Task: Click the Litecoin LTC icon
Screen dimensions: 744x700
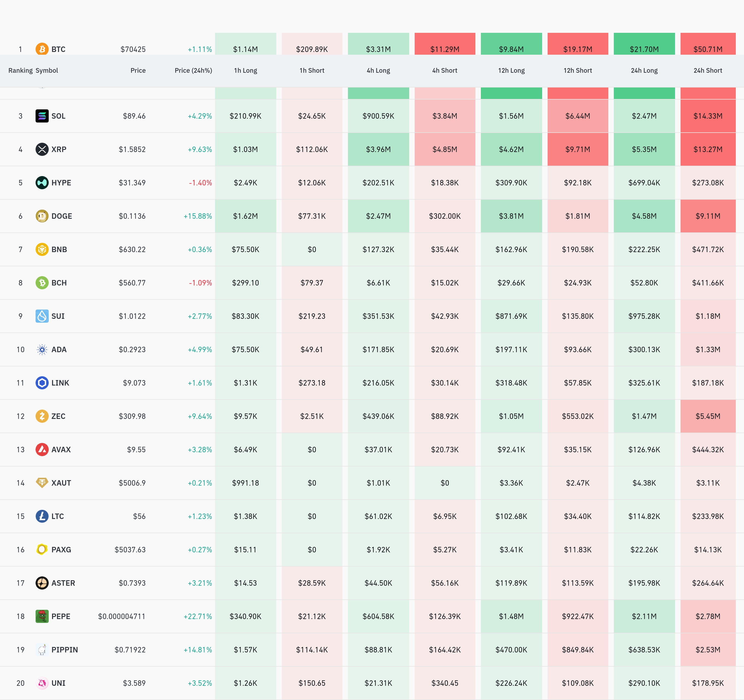Action: coord(42,516)
